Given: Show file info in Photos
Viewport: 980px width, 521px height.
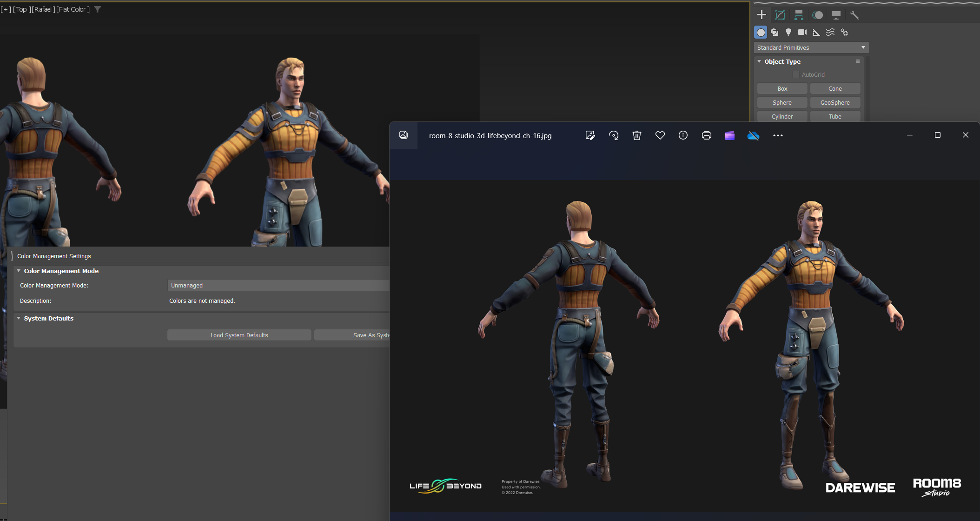Looking at the screenshot, I should tap(683, 135).
